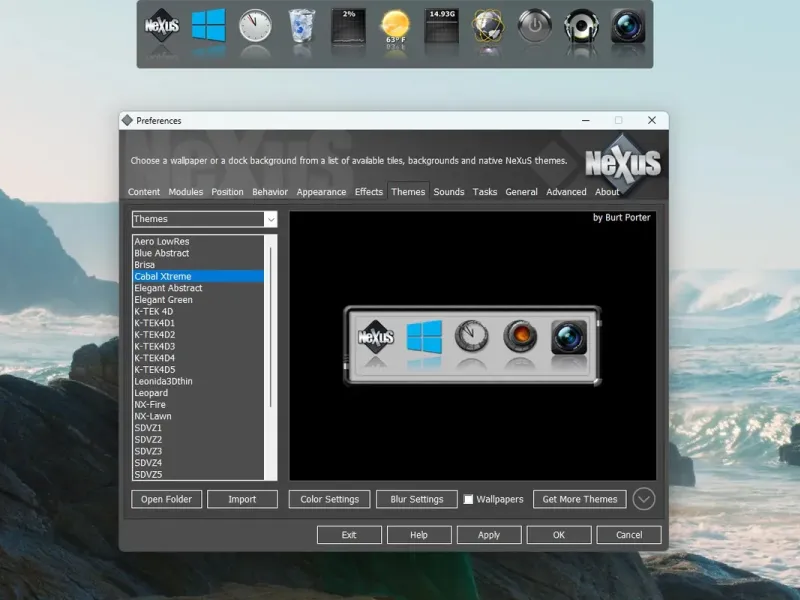The width and height of the screenshot is (800, 600).
Task: Click the blue camera icon in the preview
Action: point(569,337)
